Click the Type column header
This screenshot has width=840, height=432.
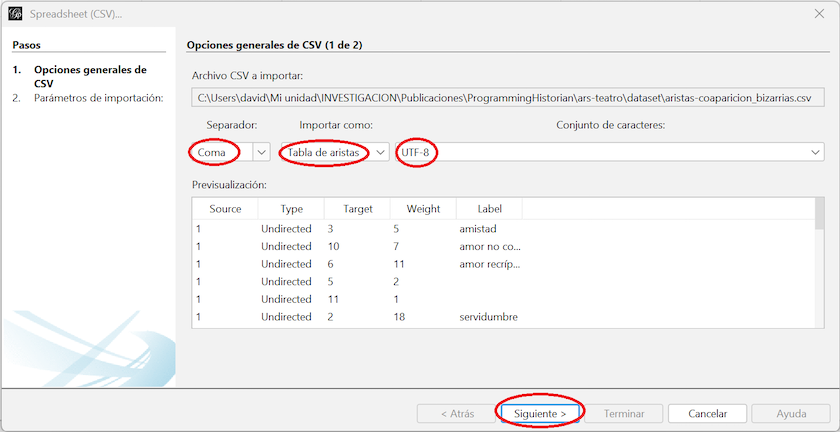click(x=291, y=209)
